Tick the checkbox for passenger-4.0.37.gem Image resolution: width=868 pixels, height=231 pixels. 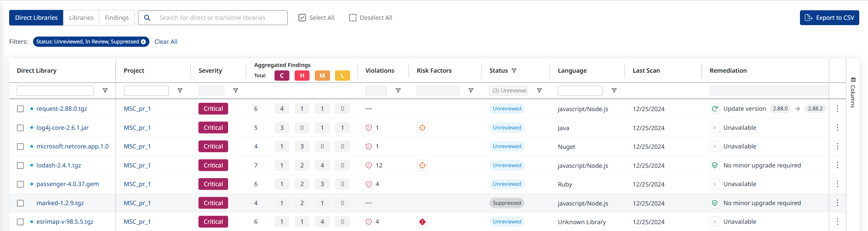coord(21,184)
